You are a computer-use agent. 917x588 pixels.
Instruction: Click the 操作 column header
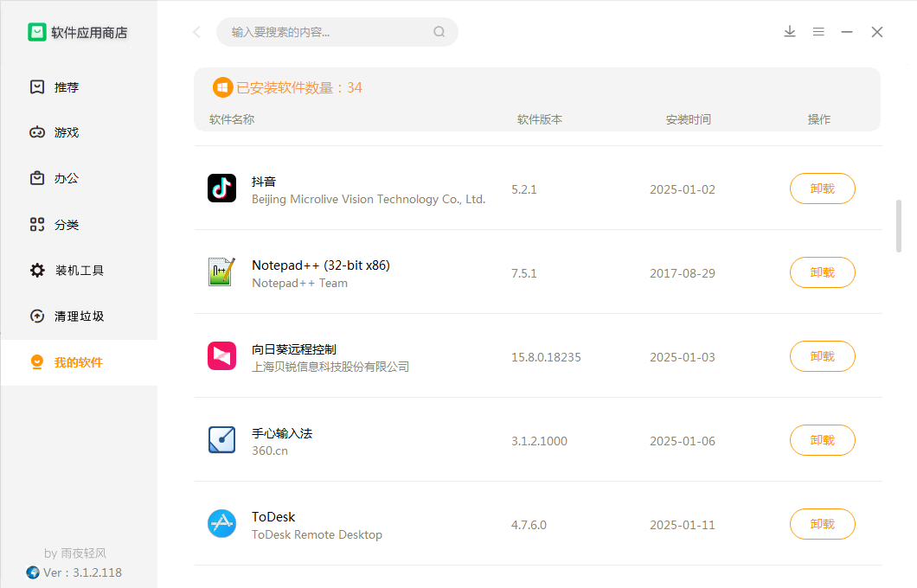point(818,119)
